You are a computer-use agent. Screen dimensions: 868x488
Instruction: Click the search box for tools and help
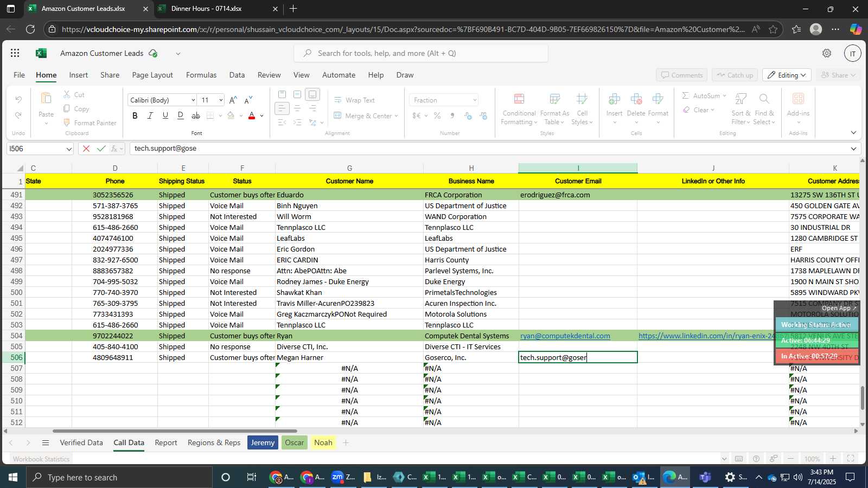click(421, 53)
